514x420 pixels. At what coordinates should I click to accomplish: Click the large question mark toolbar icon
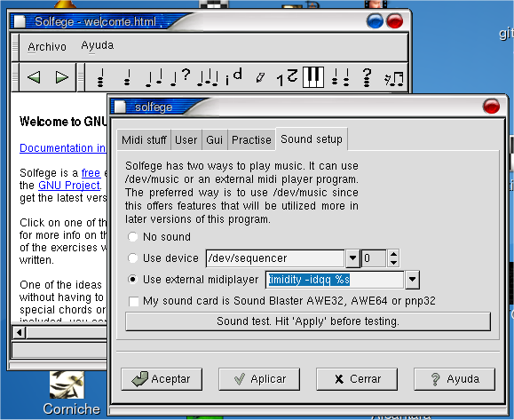point(368,77)
